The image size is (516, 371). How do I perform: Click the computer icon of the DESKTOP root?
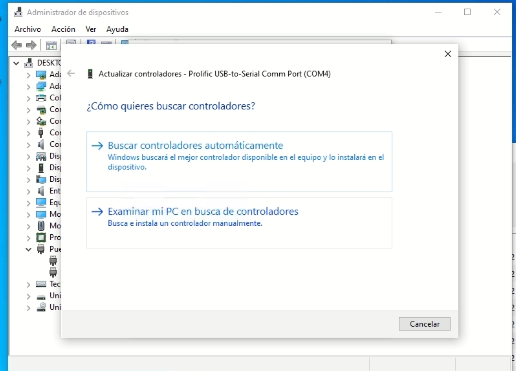[29, 63]
